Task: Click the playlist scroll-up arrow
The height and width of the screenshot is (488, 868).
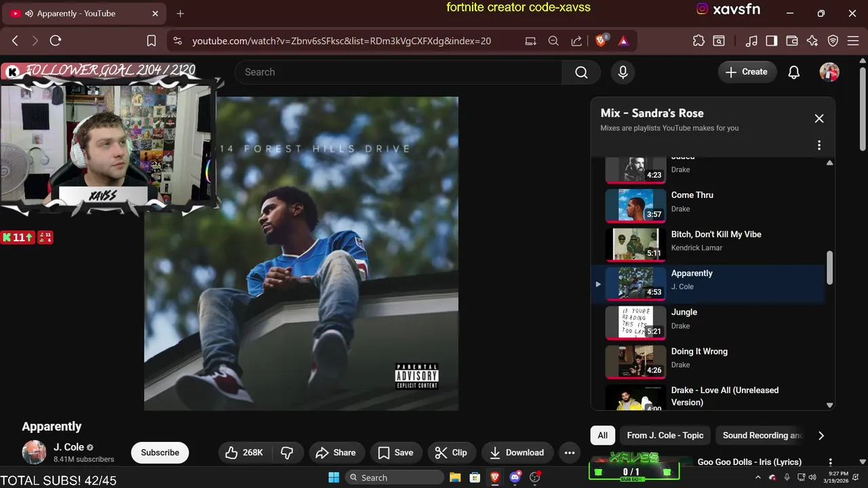Action: pyautogui.click(x=829, y=163)
